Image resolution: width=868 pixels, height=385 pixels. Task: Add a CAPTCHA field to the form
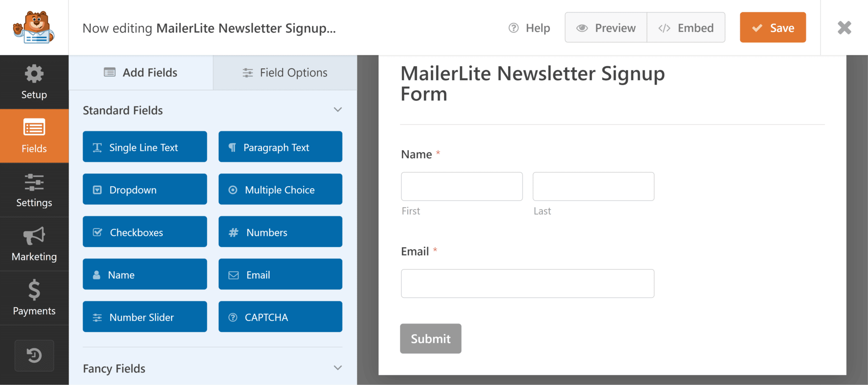tap(280, 316)
